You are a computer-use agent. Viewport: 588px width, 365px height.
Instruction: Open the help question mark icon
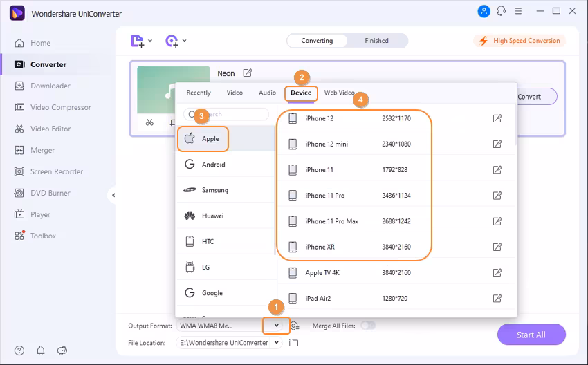[19, 350]
